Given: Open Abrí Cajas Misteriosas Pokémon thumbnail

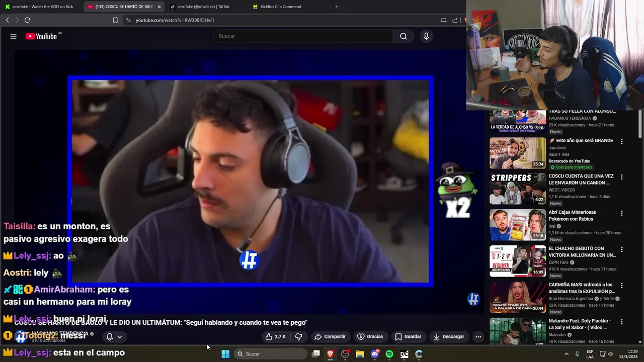Looking at the screenshot, I should pos(518,225).
